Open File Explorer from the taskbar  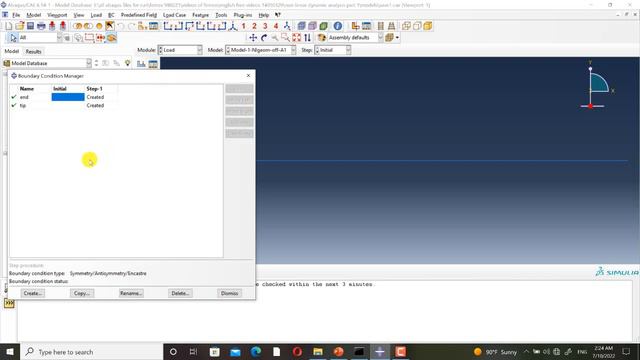pos(318,352)
